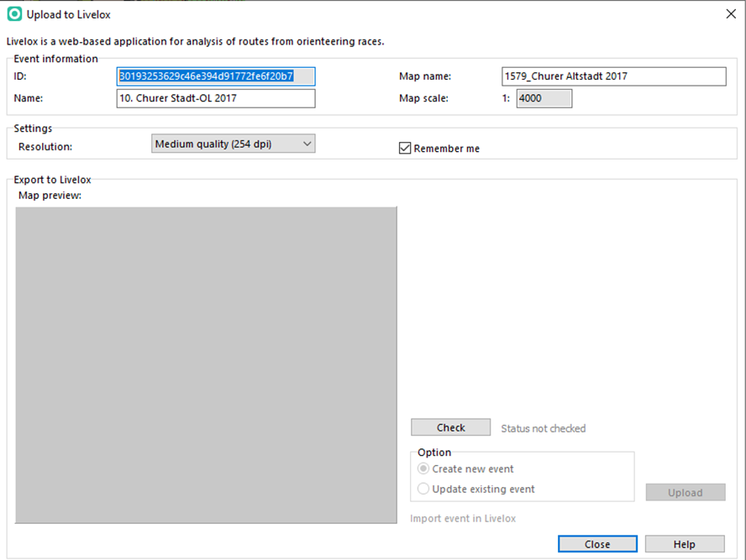Click the Map scale field showing 4000
The height and width of the screenshot is (560, 746).
[544, 98]
